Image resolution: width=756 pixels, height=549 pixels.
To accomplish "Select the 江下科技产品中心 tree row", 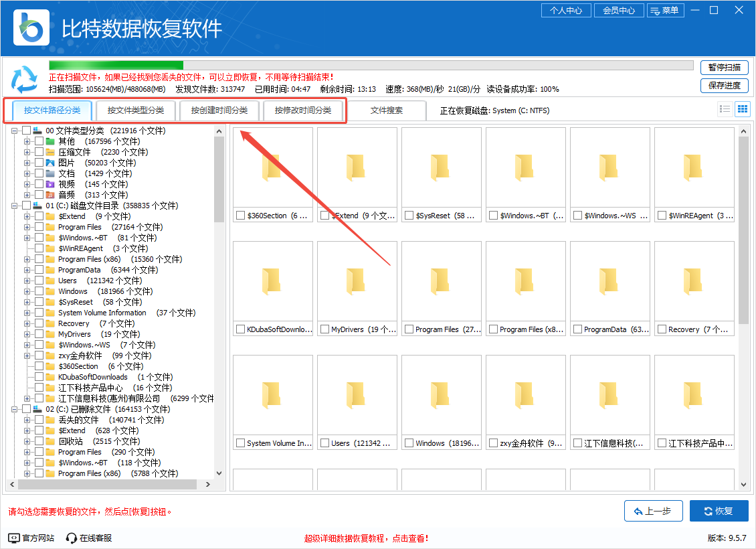I will tap(90, 388).
